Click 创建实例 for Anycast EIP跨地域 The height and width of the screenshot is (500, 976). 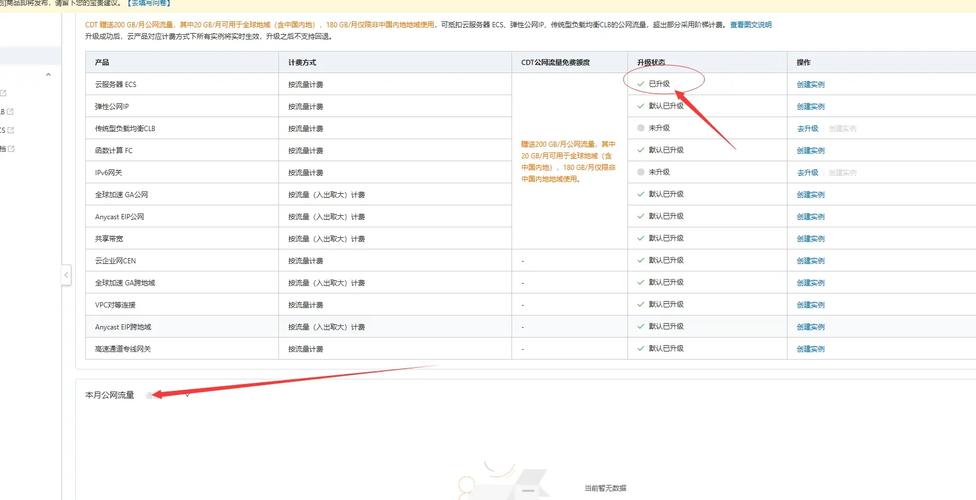[810, 327]
